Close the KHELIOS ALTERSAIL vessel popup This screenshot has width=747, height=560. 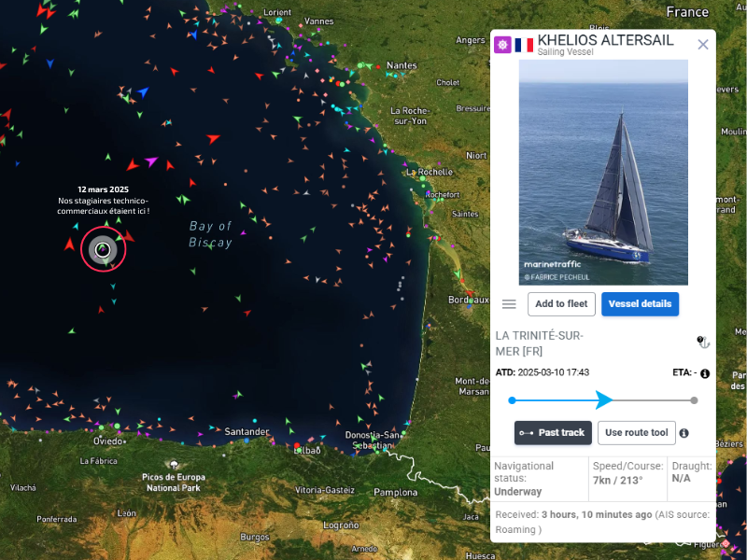[703, 44]
